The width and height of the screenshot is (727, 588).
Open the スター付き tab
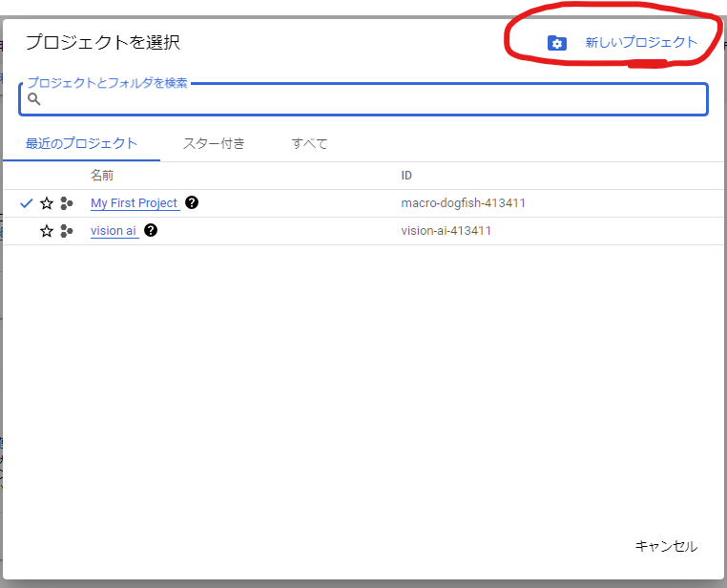(x=214, y=144)
